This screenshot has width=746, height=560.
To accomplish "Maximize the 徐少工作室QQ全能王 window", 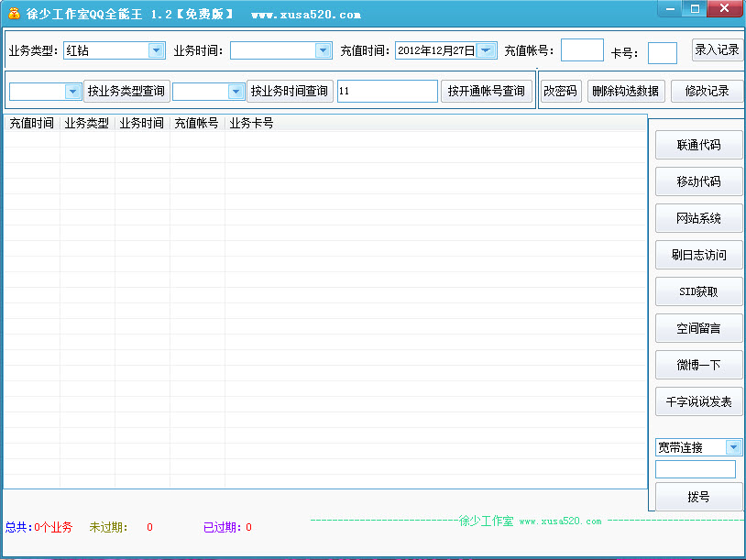I will 695,8.
